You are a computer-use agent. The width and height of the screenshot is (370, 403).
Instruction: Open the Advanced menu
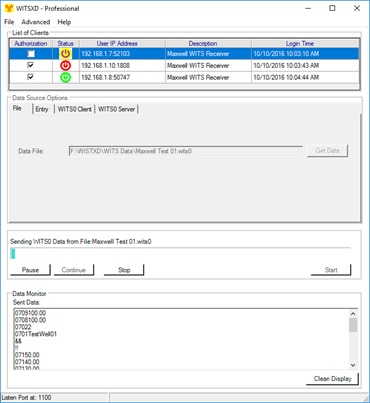point(36,22)
